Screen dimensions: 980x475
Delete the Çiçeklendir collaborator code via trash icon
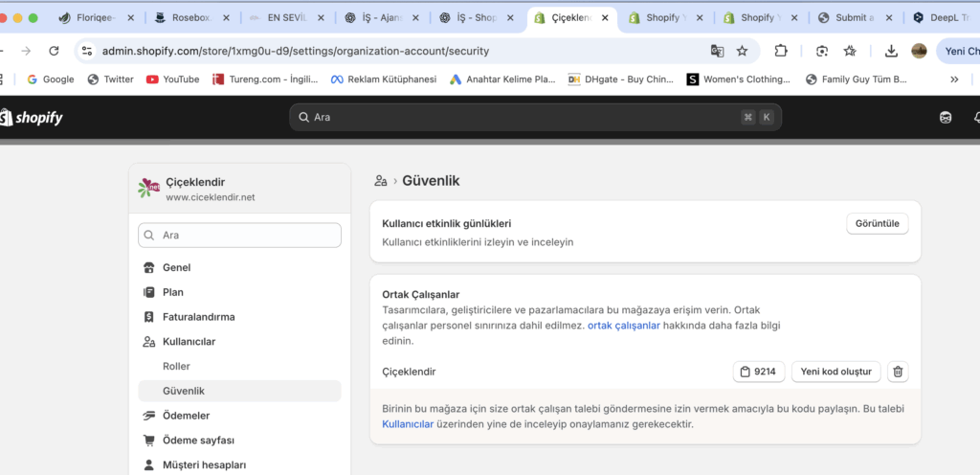(x=898, y=372)
